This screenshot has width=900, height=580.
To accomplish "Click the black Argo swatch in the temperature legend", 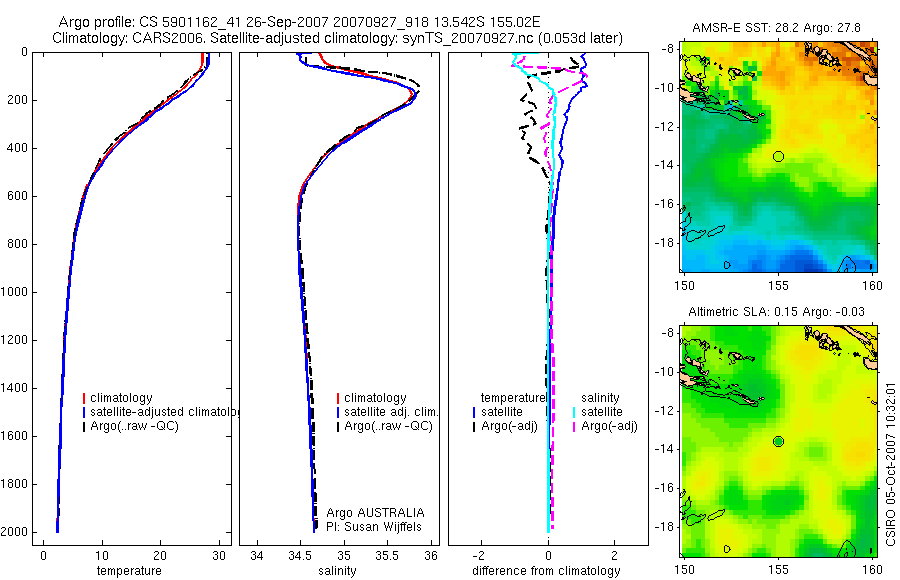I will click(84, 426).
